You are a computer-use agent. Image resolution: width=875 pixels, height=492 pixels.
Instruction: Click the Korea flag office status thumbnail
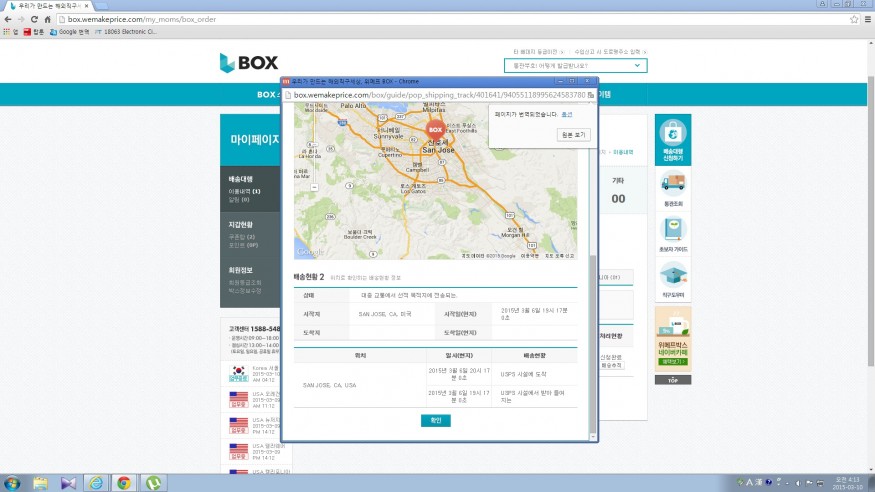click(238, 372)
